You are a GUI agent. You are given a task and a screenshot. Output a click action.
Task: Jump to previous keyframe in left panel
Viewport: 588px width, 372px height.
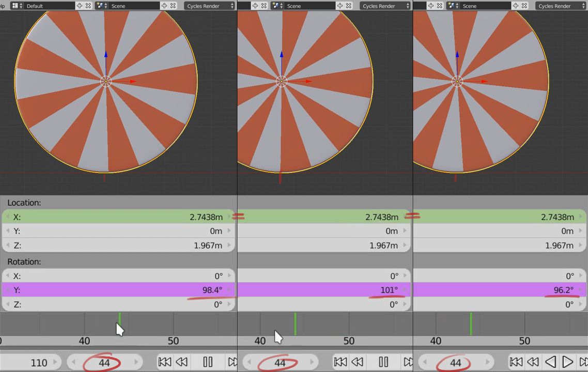[182, 362]
